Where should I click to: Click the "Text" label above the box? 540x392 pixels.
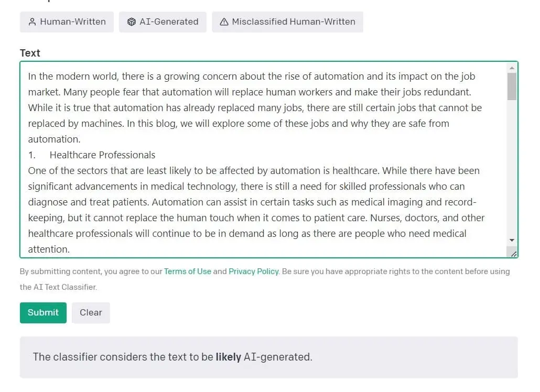(30, 53)
